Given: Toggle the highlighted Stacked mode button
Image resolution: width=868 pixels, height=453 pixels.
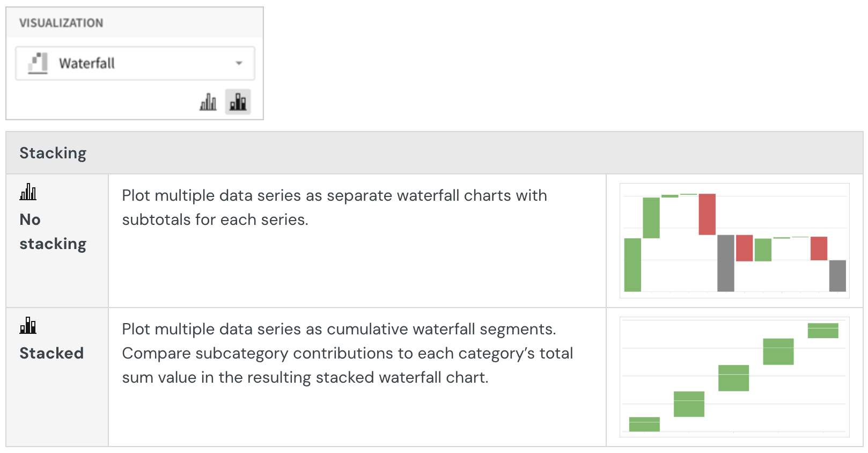Looking at the screenshot, I should click(x=238, y=102).
